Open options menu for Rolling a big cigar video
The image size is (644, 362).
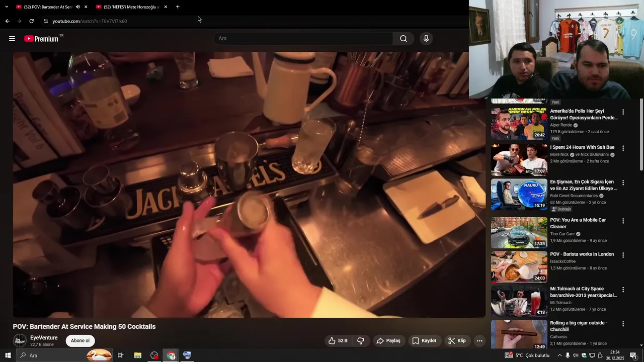pos(623,324)
